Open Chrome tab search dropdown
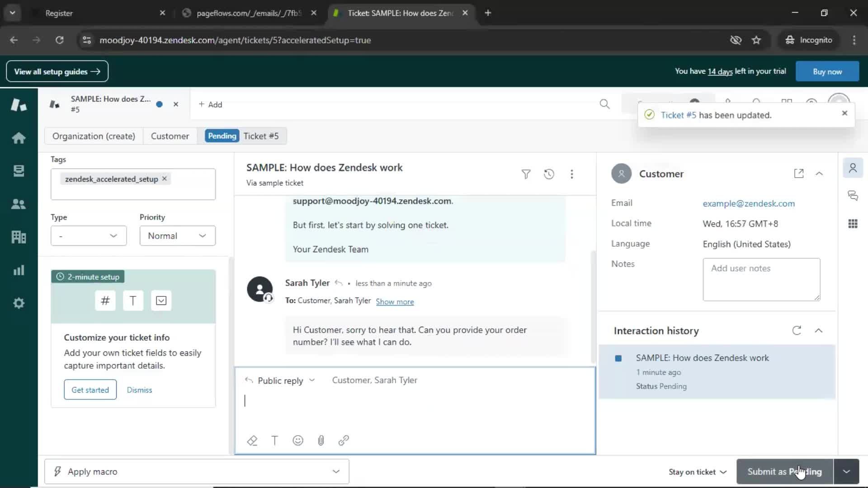 12,13
